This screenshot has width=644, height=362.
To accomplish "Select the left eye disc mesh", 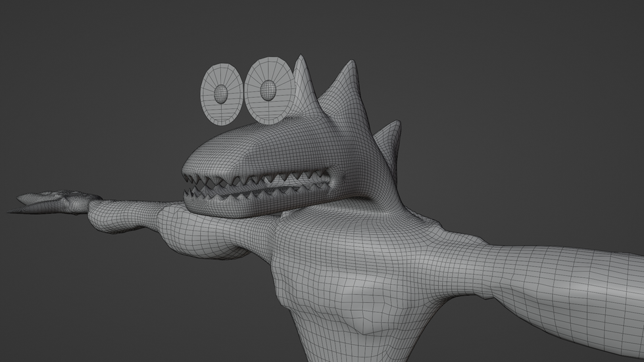I will point(222,94).
